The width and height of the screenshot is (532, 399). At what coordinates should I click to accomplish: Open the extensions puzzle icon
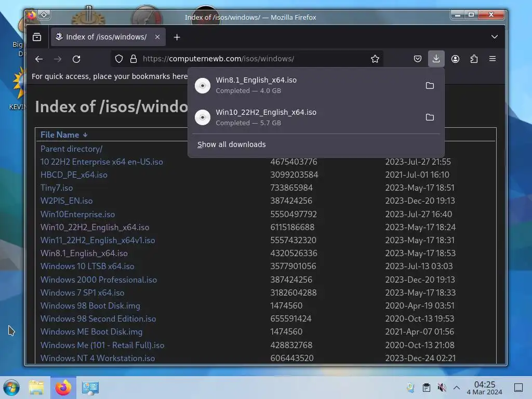474,59
